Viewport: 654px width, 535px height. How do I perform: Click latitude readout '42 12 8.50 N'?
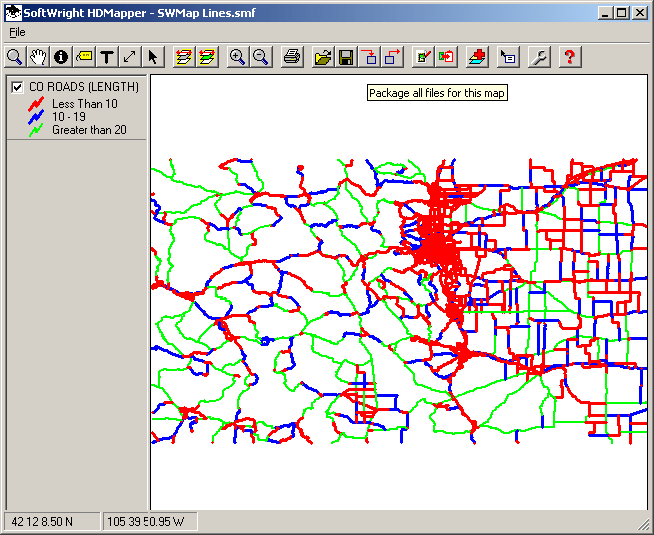(x=42, y=522)
